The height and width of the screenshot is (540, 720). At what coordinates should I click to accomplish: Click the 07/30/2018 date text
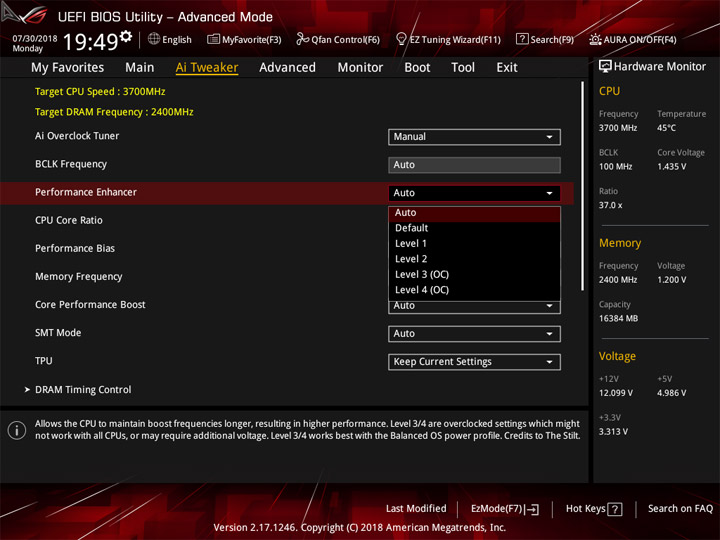click(x=34, y=39)
